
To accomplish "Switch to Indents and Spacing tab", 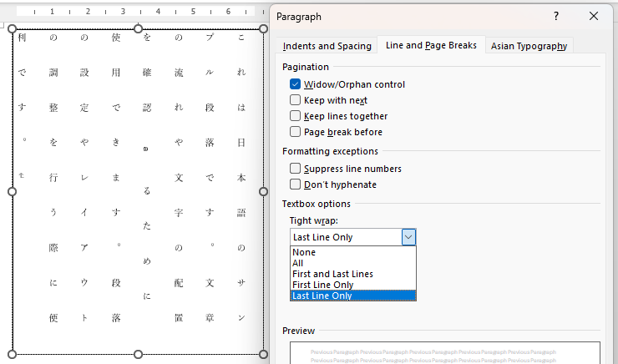I will click(326, 46).
